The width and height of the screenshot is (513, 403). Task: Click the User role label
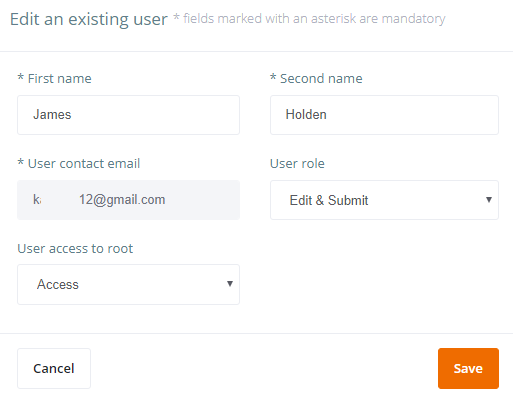click(x=297, y=164)
